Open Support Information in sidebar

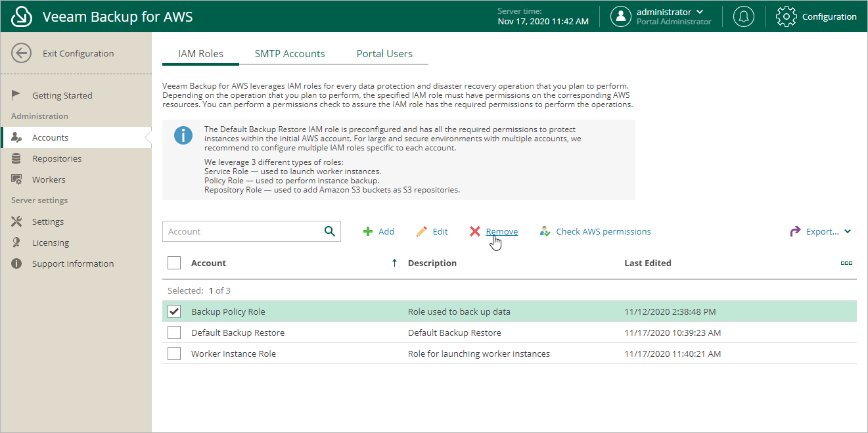coord(73,263)
